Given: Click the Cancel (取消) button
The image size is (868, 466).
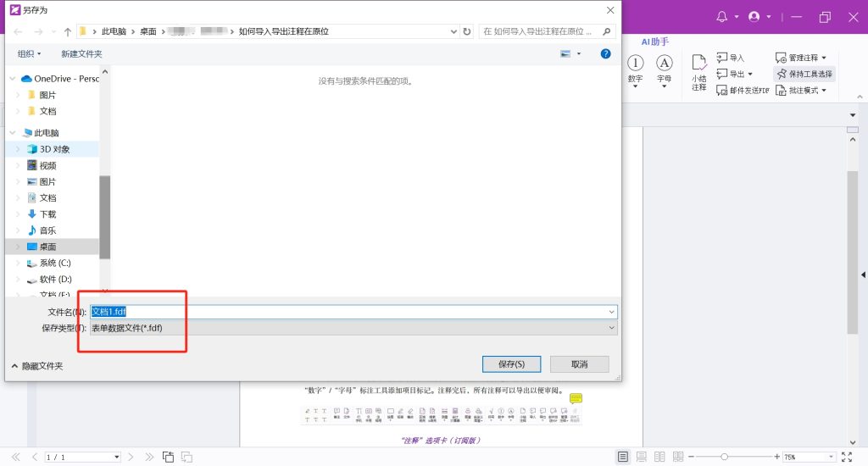Looking at the screenshot, I should pyautogui.click(x=580, y=364).
